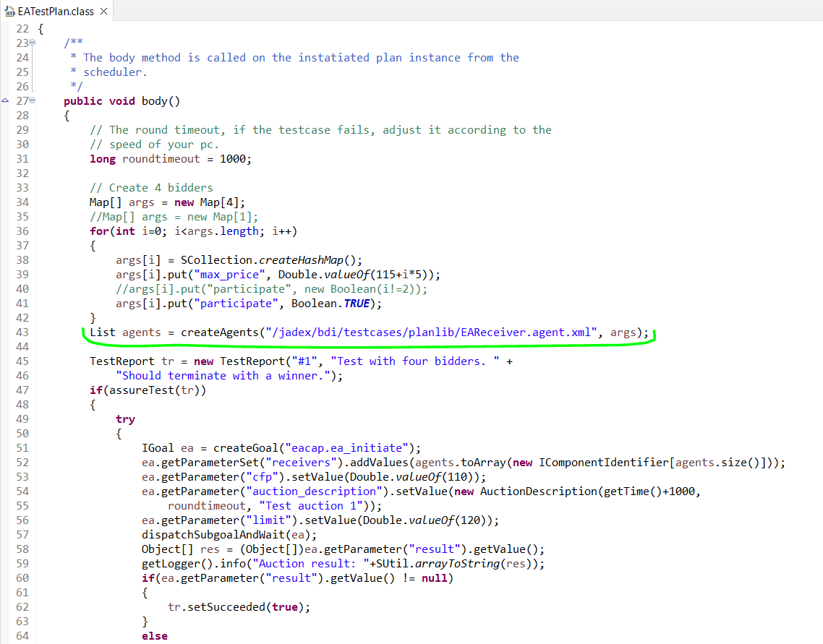Click the '// Create 4 bidders' comment

(151, 187)
